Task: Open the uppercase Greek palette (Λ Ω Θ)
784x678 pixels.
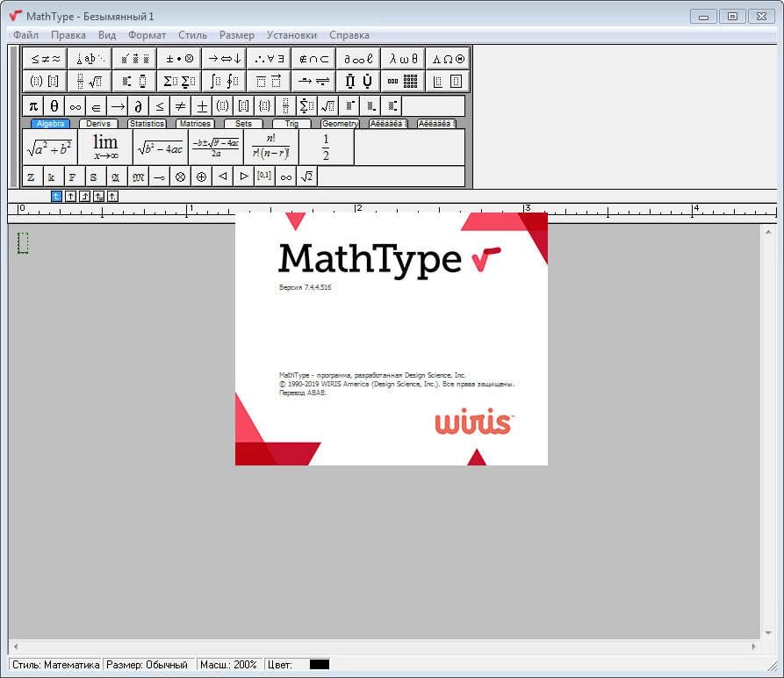Action: (x=448, y=59)
